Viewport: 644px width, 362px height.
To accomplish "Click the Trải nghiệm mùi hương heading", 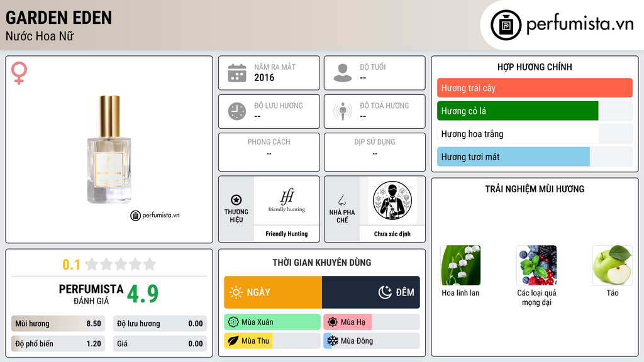I will tap(535, 189).
